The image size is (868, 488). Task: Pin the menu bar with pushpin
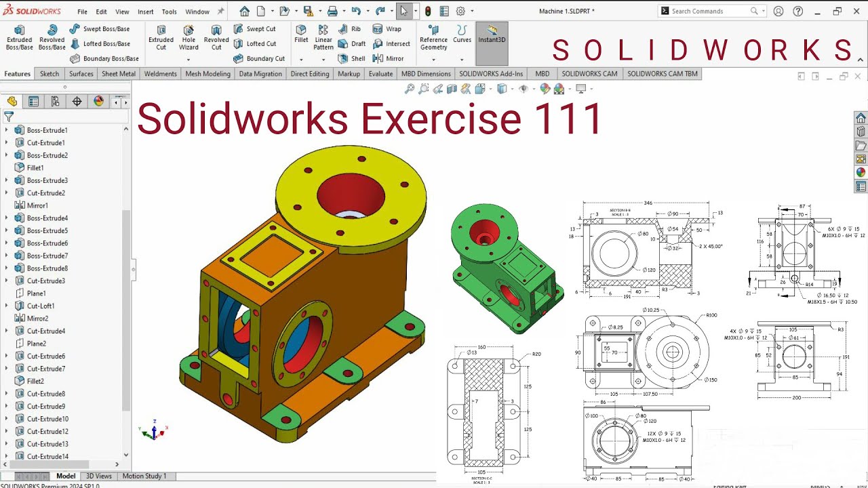(220, 12)
